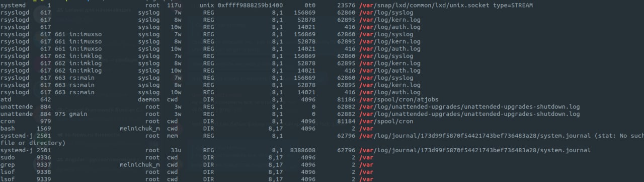This screenshot has height=182, width=644.
Task: Select the daemon user name
Action: tap(148, 100)
